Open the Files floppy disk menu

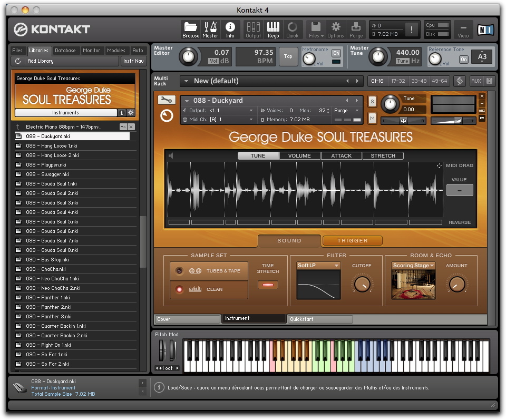coord(316,30)
